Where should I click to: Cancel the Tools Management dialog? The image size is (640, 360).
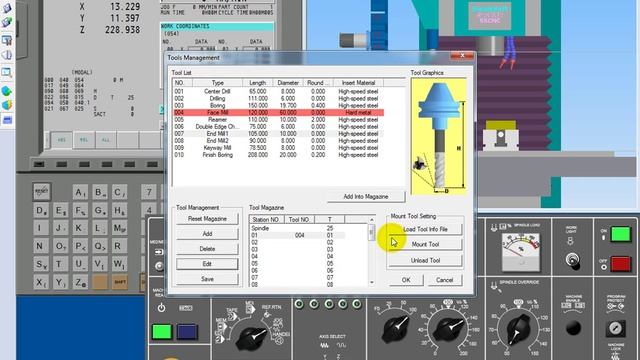[x=444, y=280]
